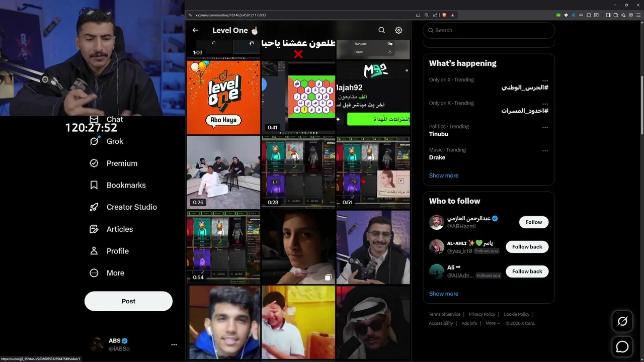
Task: Click the Tinubu trending topic
Action: (439, 134)
